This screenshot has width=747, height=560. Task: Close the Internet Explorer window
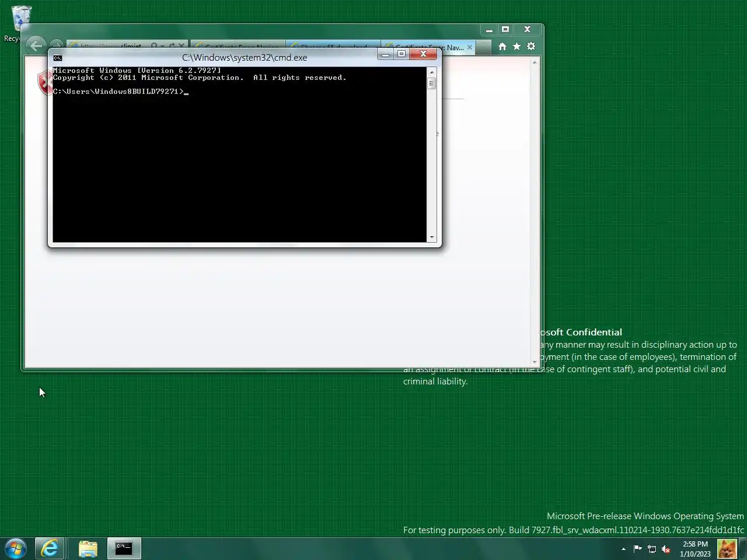(x=527, y=29)
